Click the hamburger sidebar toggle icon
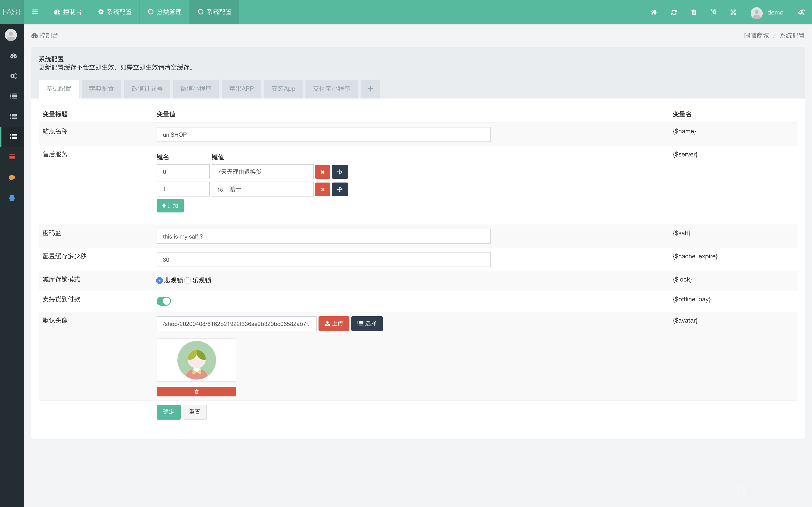This screenshot has width=812, height=507. (35, 12)
